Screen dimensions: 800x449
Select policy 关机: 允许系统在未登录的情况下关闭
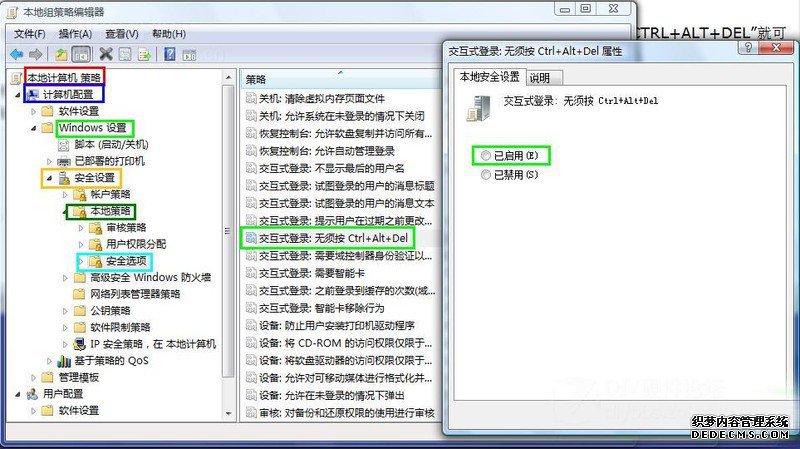click(x=341, y=116)
